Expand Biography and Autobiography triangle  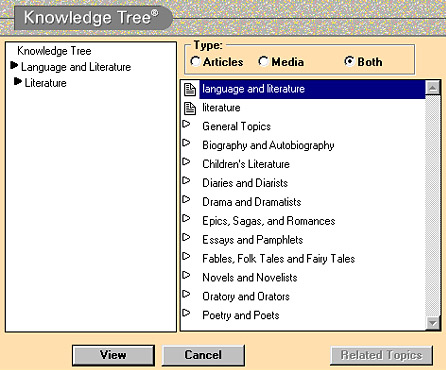click(x=186, y=143)
